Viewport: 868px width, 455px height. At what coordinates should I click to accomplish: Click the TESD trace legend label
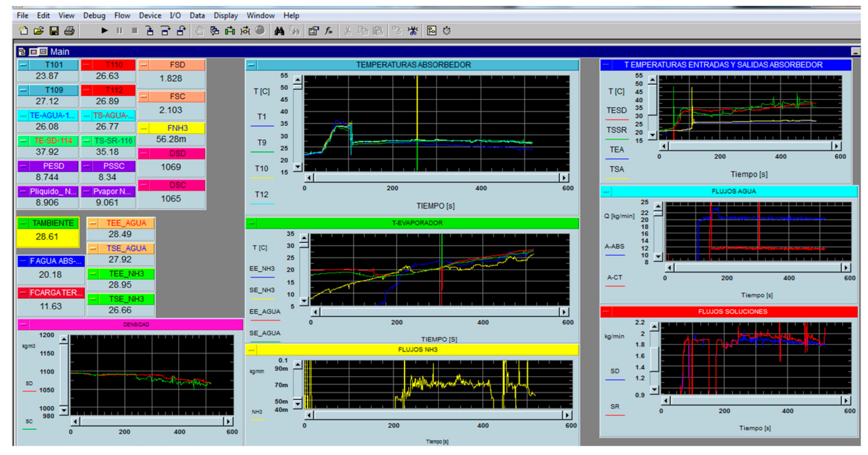point(617,110)
